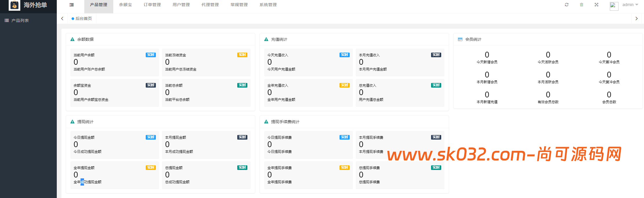Click the 实时 badge on 全年充值收入

(344, 85)
